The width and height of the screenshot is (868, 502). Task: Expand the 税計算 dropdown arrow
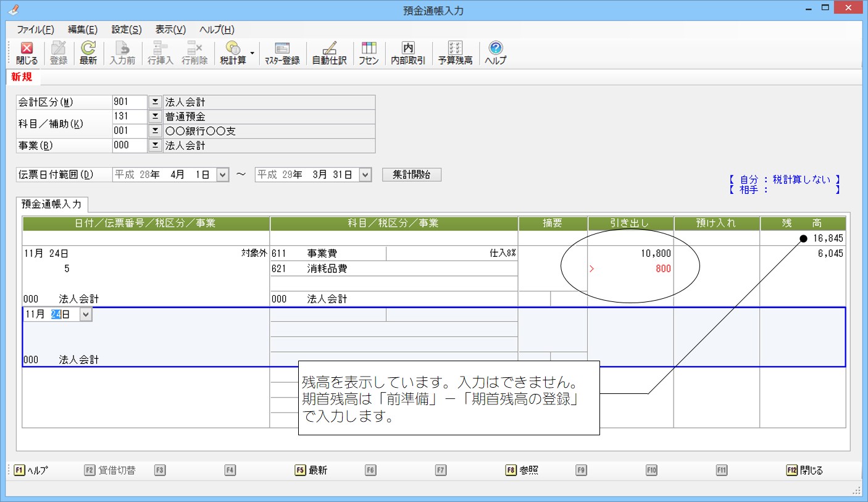(x=252, y=53)
